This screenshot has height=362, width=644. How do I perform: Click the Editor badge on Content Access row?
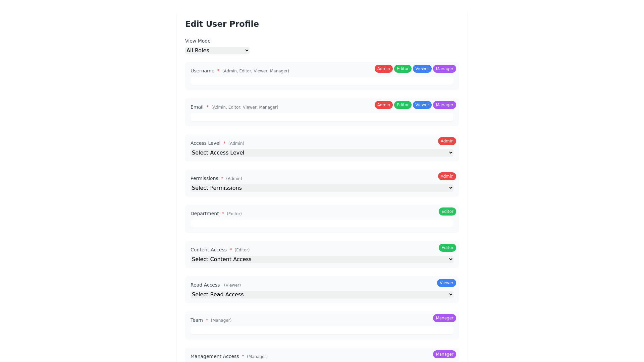[447, 248]
